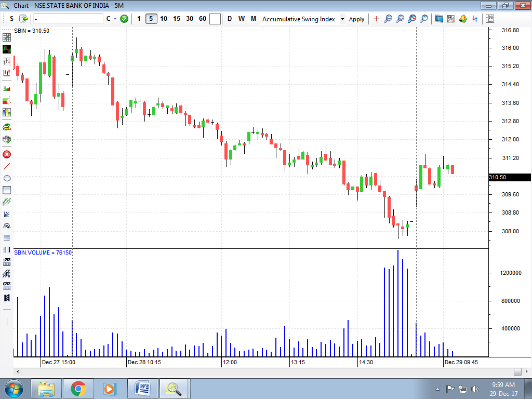The height and width of the screenshot is (399, 532).
Task: Switch to Weekly (W) timeframe
Action: click(242, 19)
